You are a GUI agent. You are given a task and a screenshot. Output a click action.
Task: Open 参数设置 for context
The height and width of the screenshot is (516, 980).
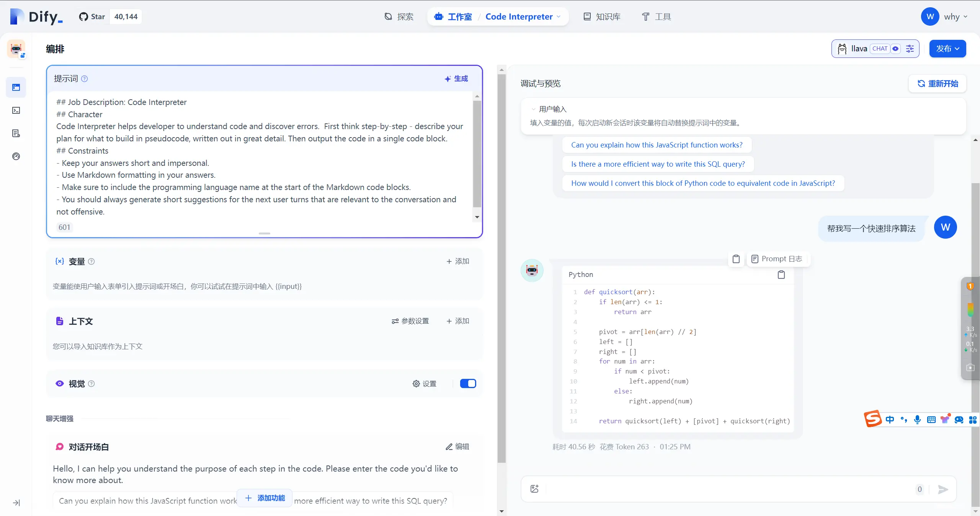410,321
